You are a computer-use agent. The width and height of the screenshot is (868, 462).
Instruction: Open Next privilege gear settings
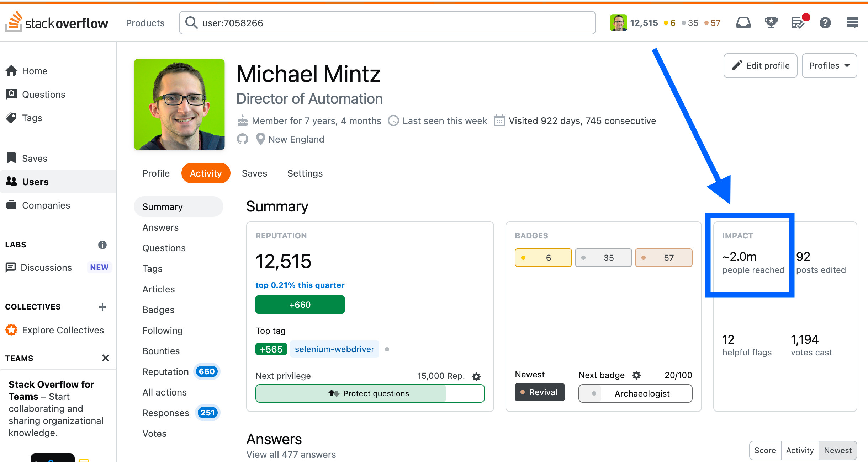click(x=476, y=376)
